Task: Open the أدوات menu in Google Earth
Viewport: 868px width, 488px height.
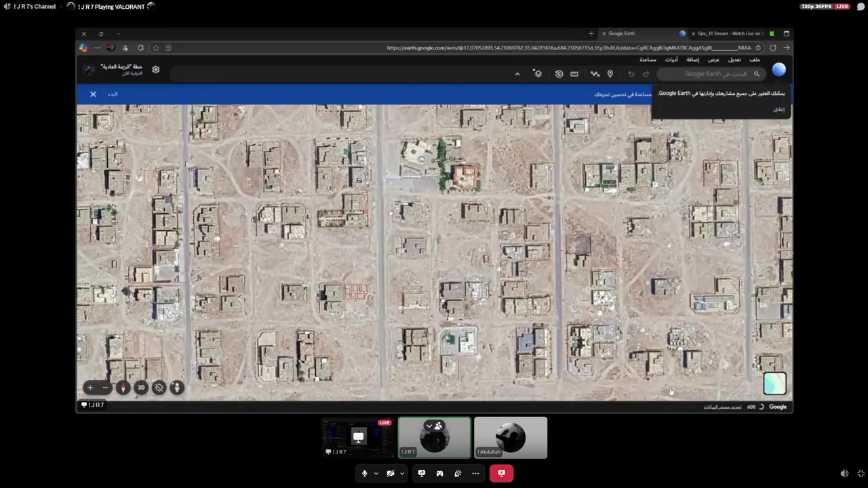Action: [x=671, y=60]
